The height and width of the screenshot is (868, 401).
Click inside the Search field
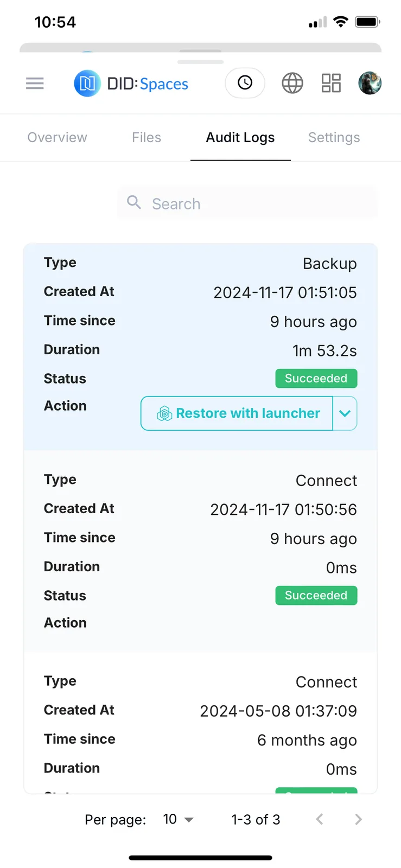point(247,203)
